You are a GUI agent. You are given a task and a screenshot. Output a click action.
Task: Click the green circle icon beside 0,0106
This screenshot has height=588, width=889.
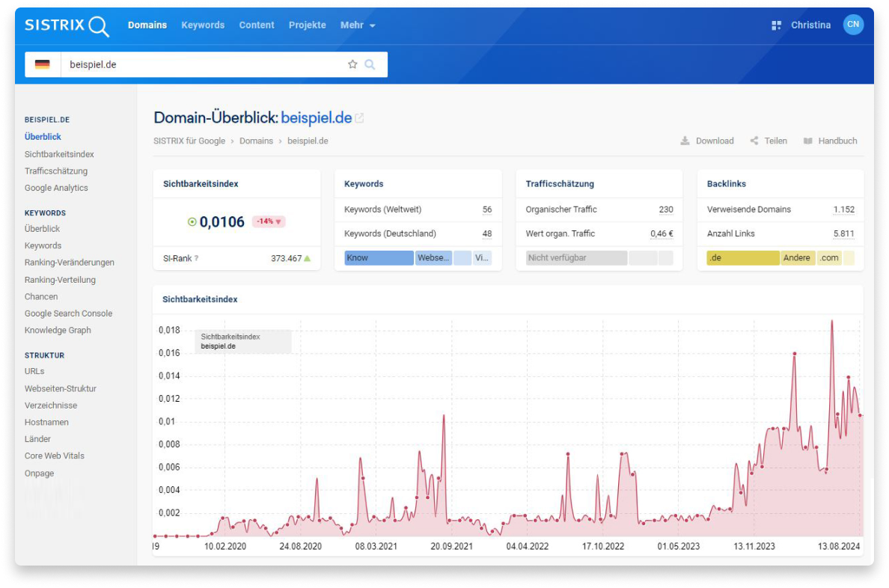tap(192, 222)
